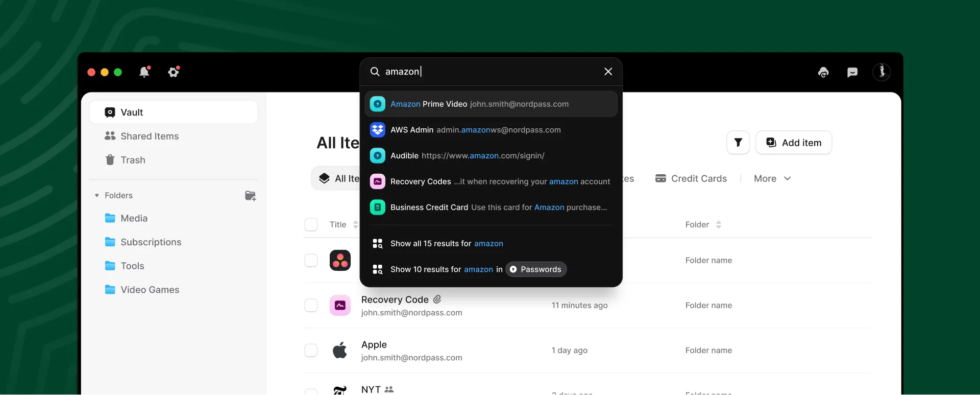980x395 pixels.
Task: Expand the More categories dropdown
Action: (772, 179)
